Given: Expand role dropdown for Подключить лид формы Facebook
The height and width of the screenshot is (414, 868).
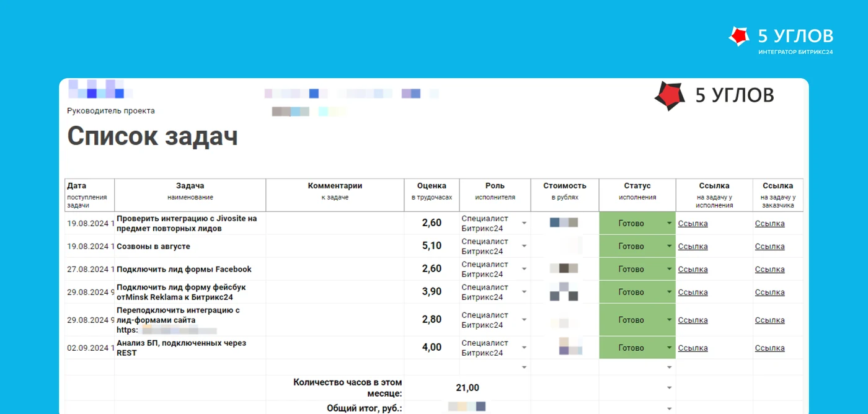Looking at the screenshot, I should point(524,270).
